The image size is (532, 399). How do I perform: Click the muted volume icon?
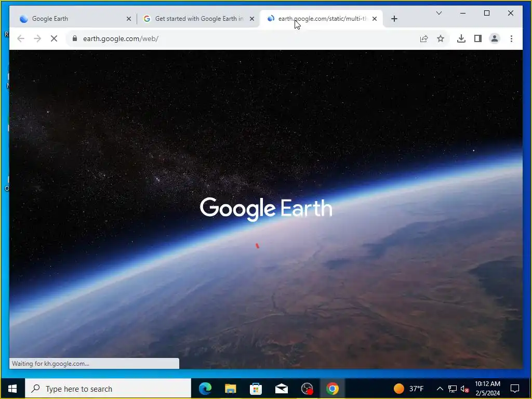point(464,389)
